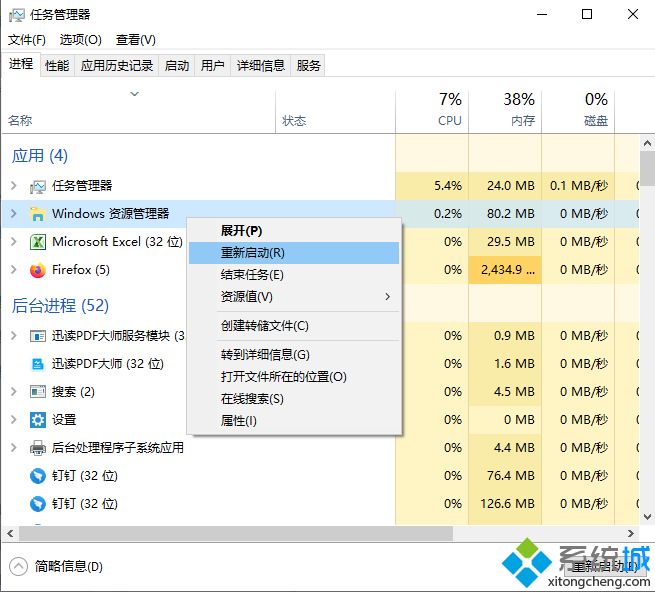This screenshot has height=592, width=655.
Task: Switch to the 用户 tab
Action: point(213,66)
